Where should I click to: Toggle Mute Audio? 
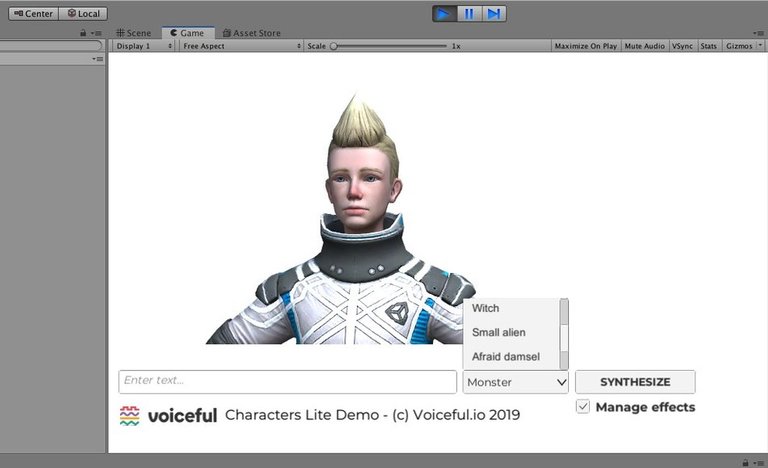tap(645, 46)
